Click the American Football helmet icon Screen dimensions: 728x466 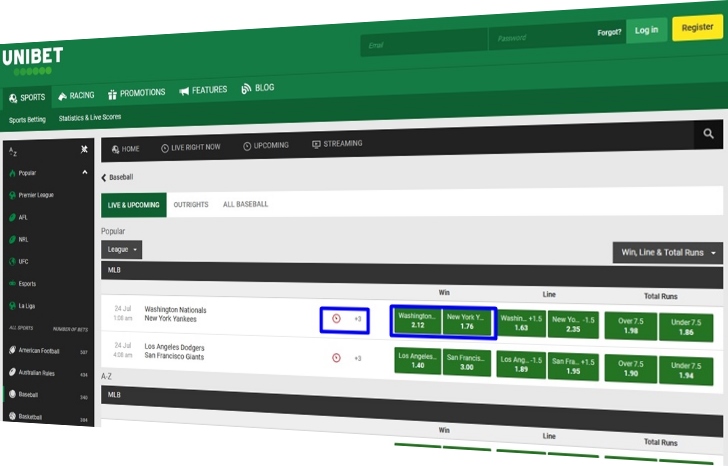(13, 350)
